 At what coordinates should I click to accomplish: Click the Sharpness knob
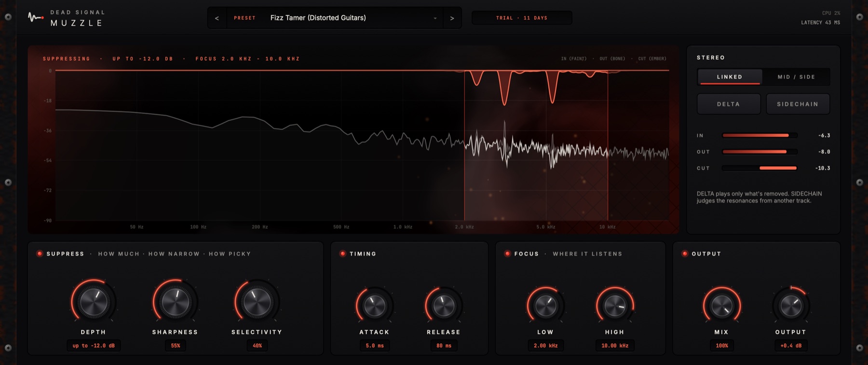[175, 302]
